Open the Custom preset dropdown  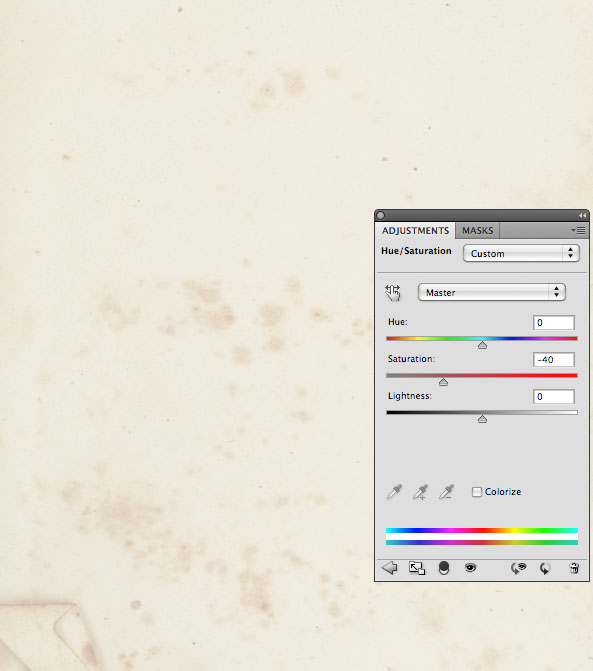coord(521,253)
